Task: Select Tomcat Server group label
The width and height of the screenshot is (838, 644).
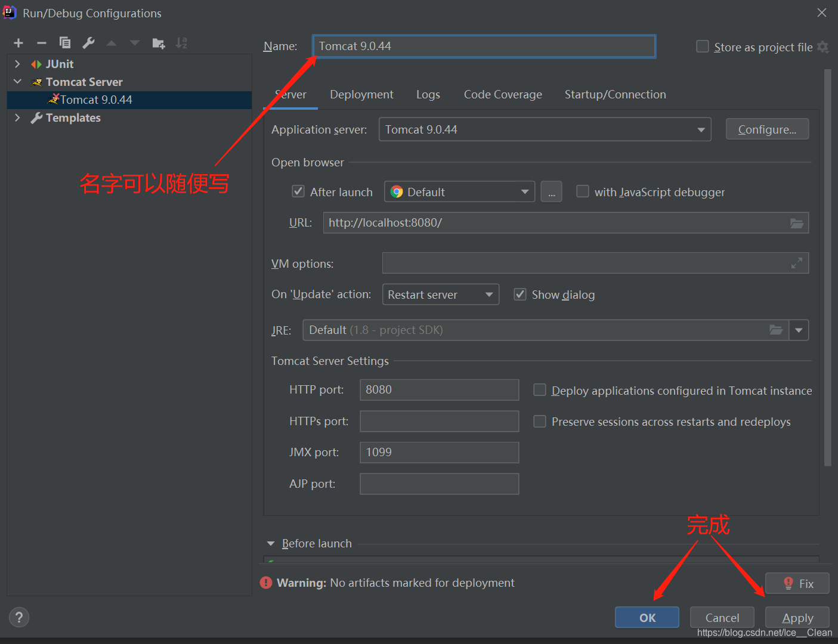Action: coord(84,82)
